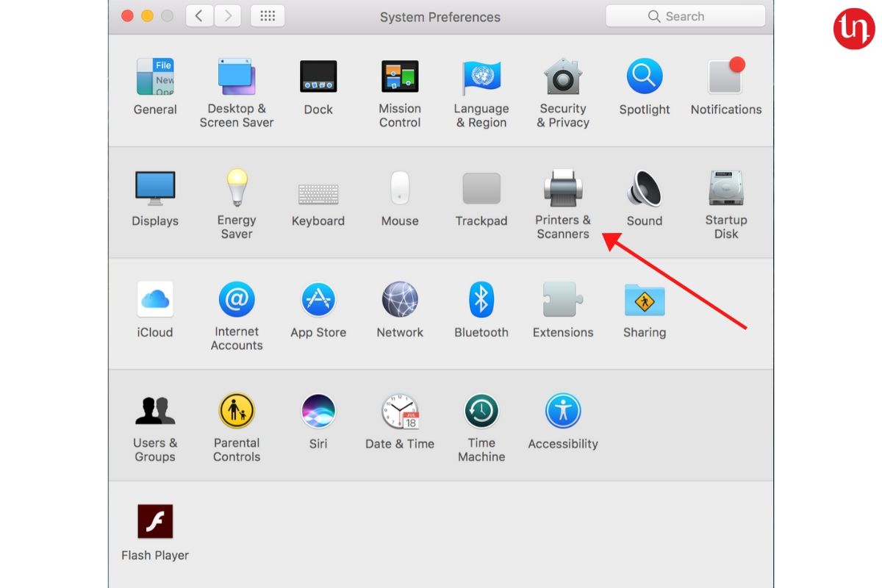Go back with the left chevron button
The height and width of the screenshot is (588, 882).
coord(200,16)
